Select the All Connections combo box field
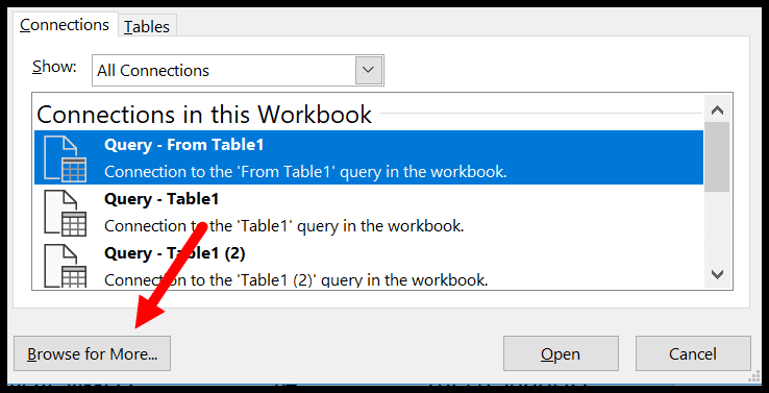Image resolution: width=769 pixels, height=393 pixels. point(238,70)
